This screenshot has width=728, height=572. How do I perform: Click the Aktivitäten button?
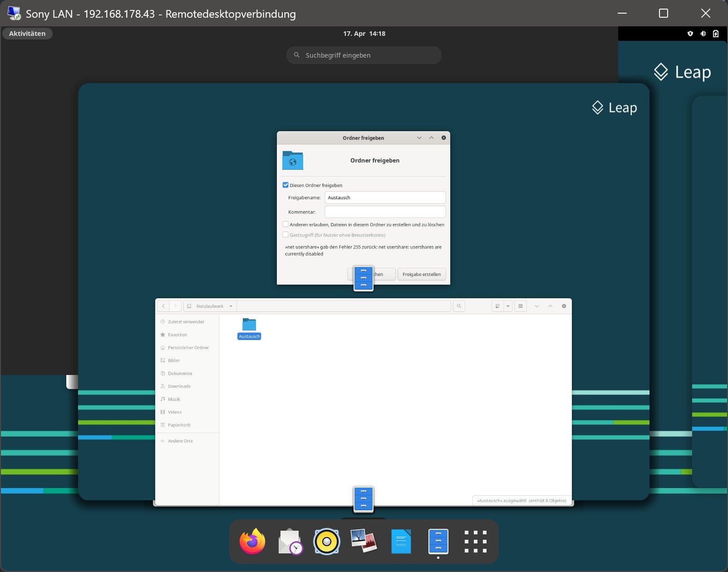coord(27,34)
